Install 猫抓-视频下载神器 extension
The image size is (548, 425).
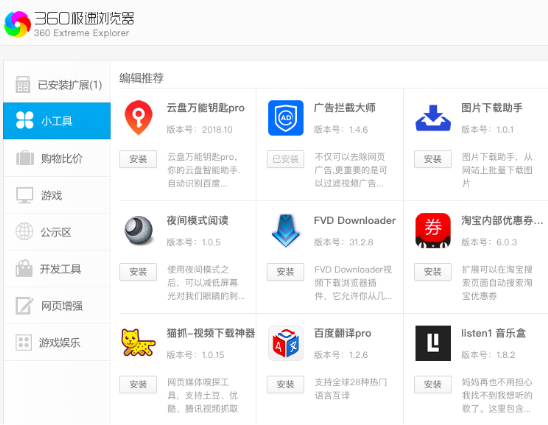[x=138, y=384]
